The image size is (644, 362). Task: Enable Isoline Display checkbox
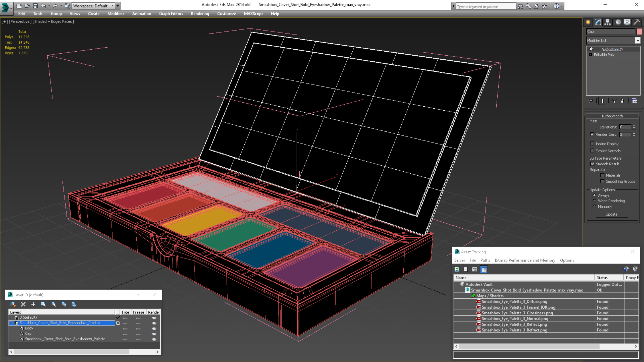click(x=592, y=144)
